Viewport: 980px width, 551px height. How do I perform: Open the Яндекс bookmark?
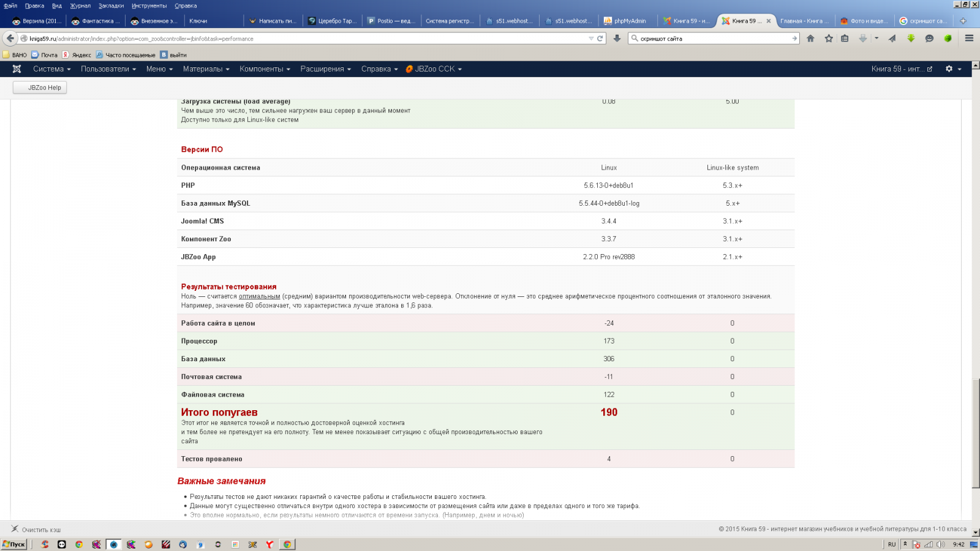tap(77, 55)
